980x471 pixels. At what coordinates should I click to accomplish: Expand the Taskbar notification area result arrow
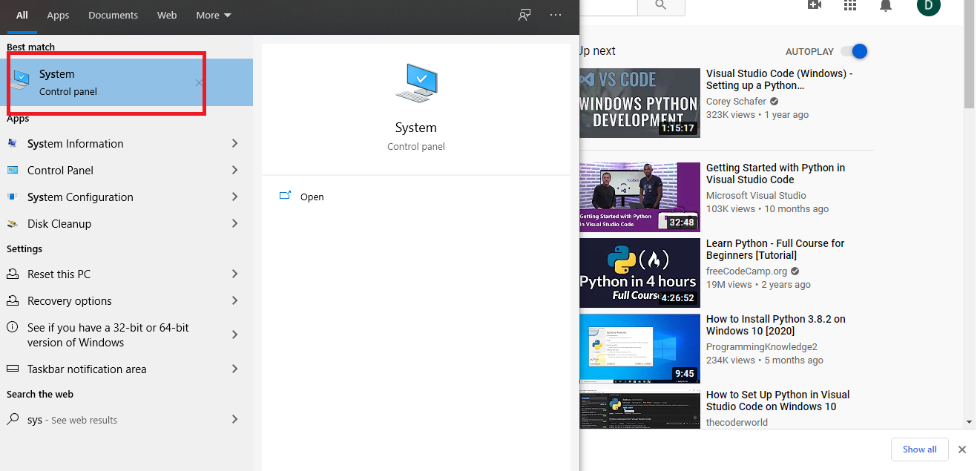point(234,369)
